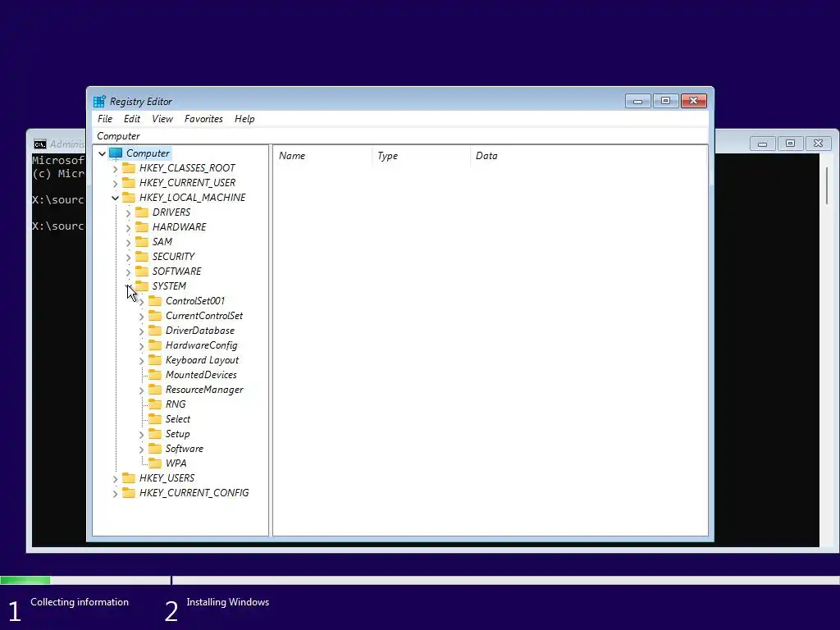
Task: Expand the ControlSet001 chevron
Action: coord(141,302)
